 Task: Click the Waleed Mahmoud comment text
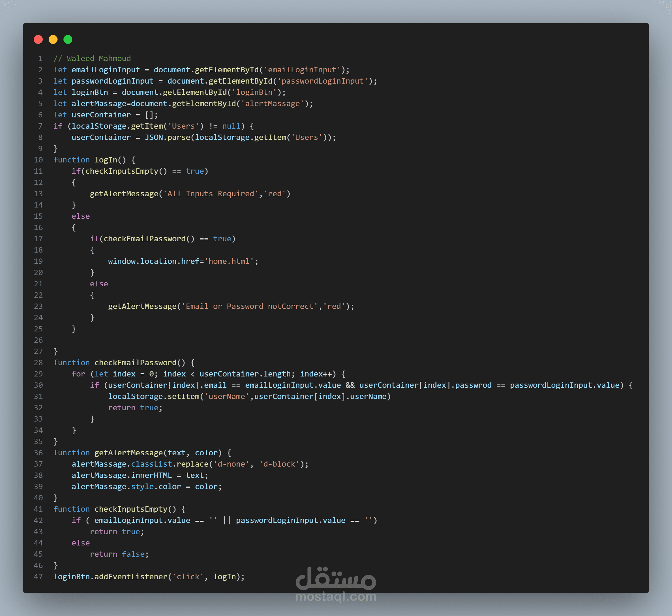tap(98, 59)
